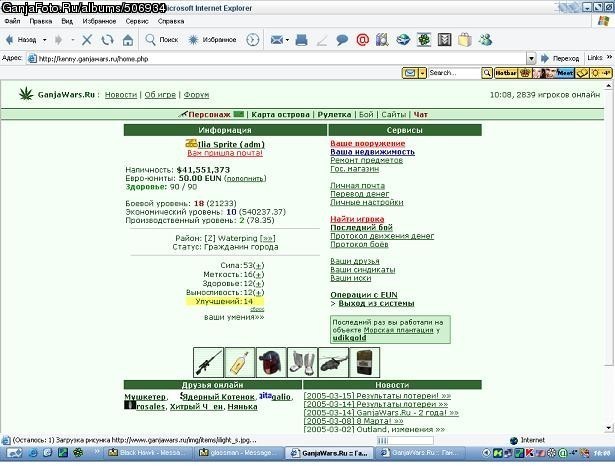The height and width of the screenshot is (476, 615).
Task: Click the green clover toolbar icon
Action: (424, 40)
